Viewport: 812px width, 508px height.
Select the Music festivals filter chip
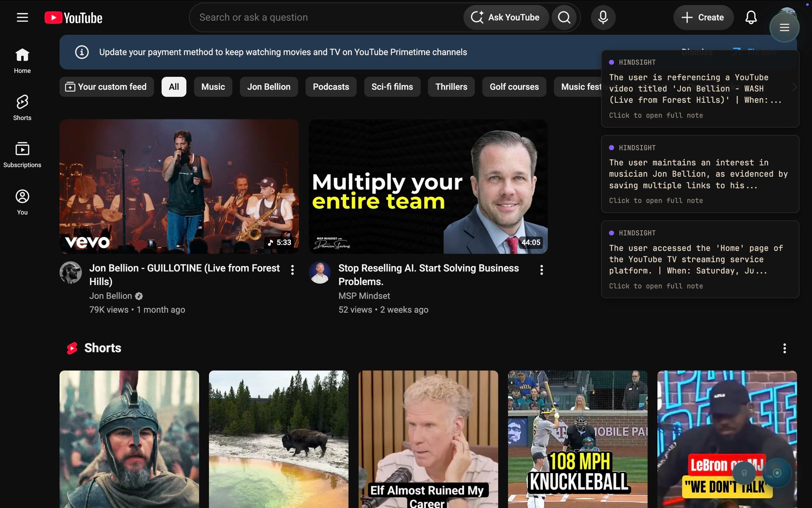(x=578, y=87)
